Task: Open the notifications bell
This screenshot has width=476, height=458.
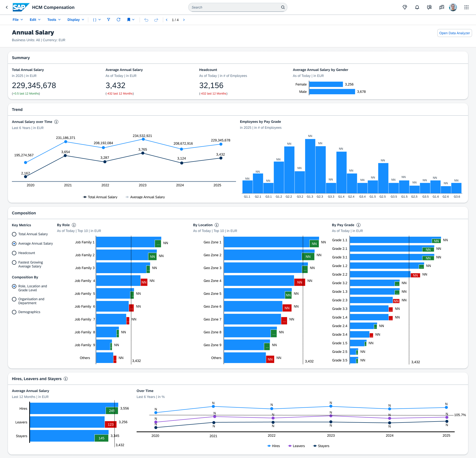Action: (x=417, y=7)
